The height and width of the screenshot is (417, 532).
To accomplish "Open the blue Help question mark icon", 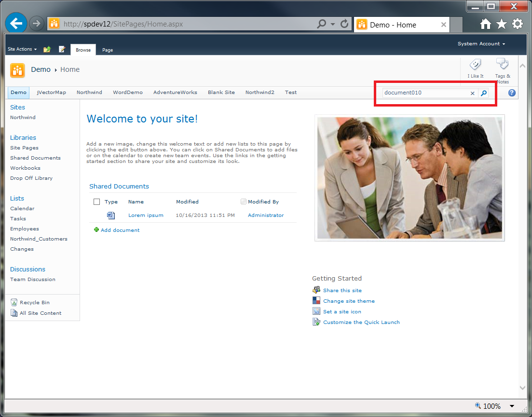I will 512,93.
